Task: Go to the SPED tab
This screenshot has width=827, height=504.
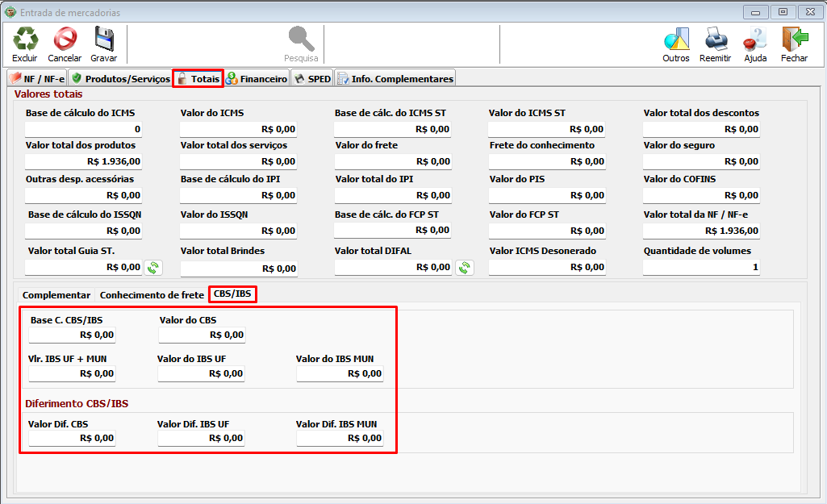Action: (311, 79)
